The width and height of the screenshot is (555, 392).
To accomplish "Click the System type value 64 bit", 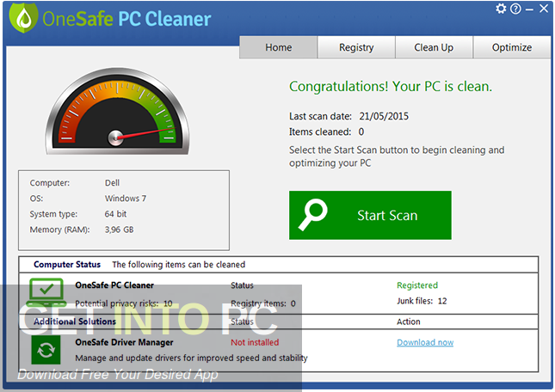I will click(115, 214).
